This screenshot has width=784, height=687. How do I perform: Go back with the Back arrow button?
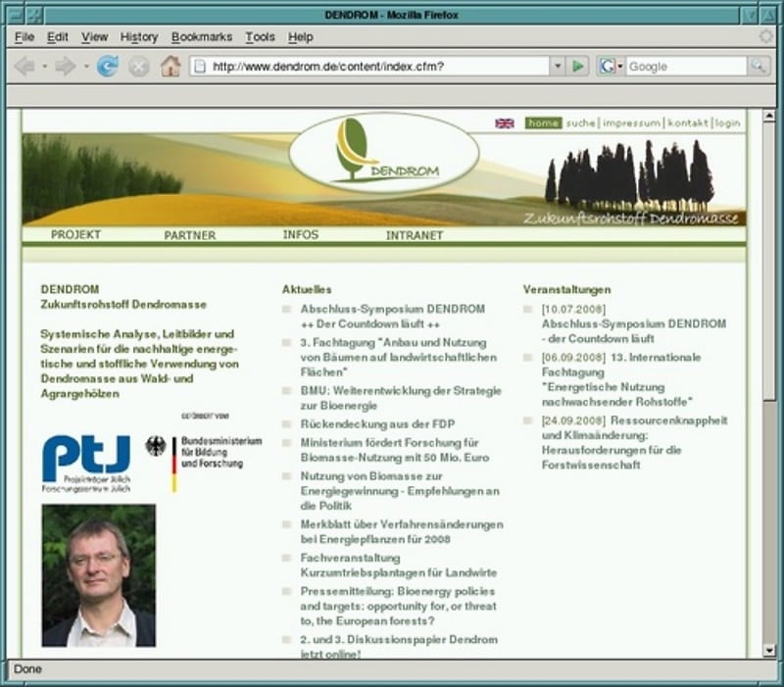(x=25, y=66)
